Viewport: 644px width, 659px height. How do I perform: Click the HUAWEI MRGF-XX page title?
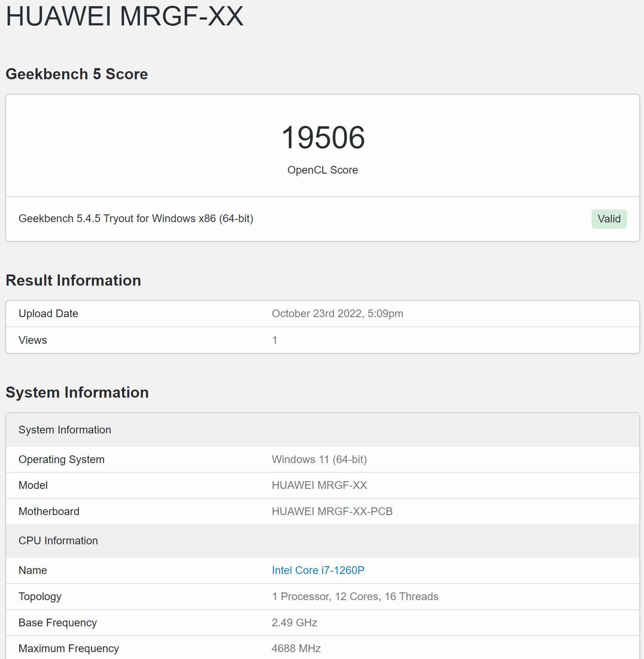click(x=125, y=16)
